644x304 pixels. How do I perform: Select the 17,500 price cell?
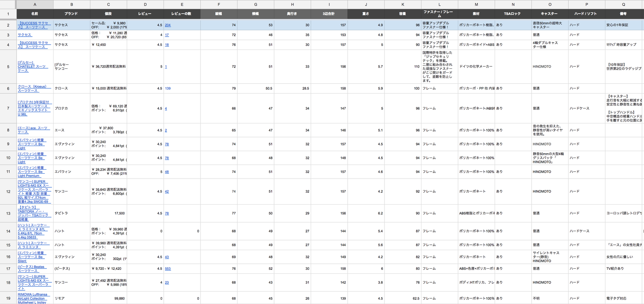pyautogui.click(x=108, y=214)
